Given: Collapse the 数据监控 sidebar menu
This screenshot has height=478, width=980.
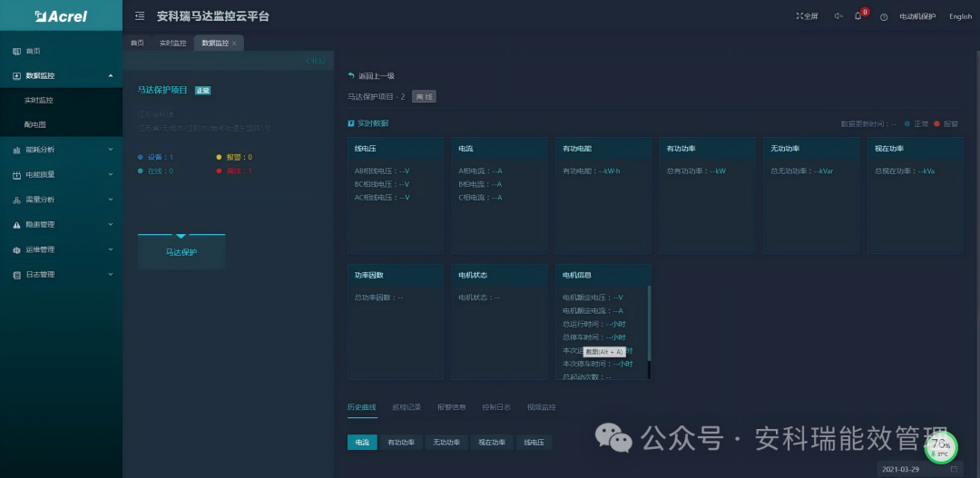Looking at the screenshot, I should pos(111,76).
